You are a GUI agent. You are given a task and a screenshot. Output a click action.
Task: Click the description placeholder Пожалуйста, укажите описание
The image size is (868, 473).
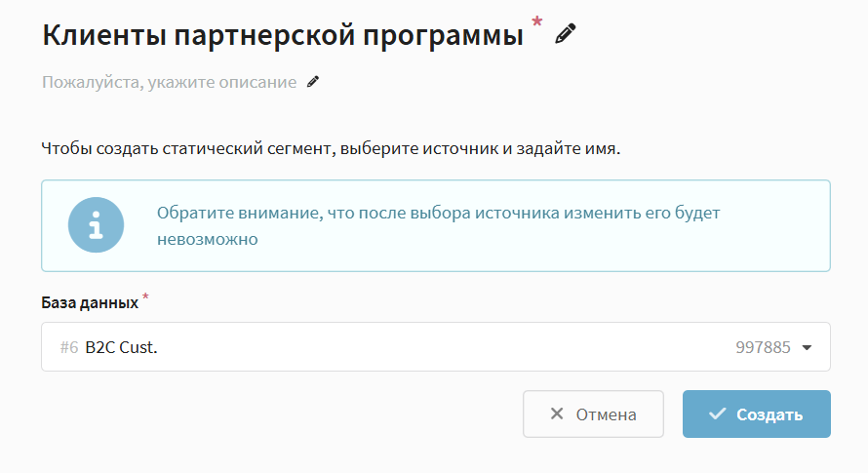point(169,83)
